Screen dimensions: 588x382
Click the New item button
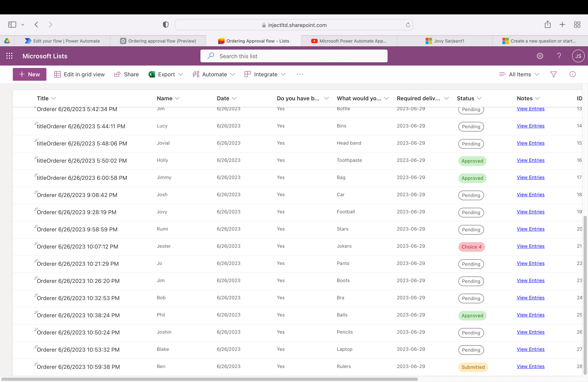click(29, 74)
